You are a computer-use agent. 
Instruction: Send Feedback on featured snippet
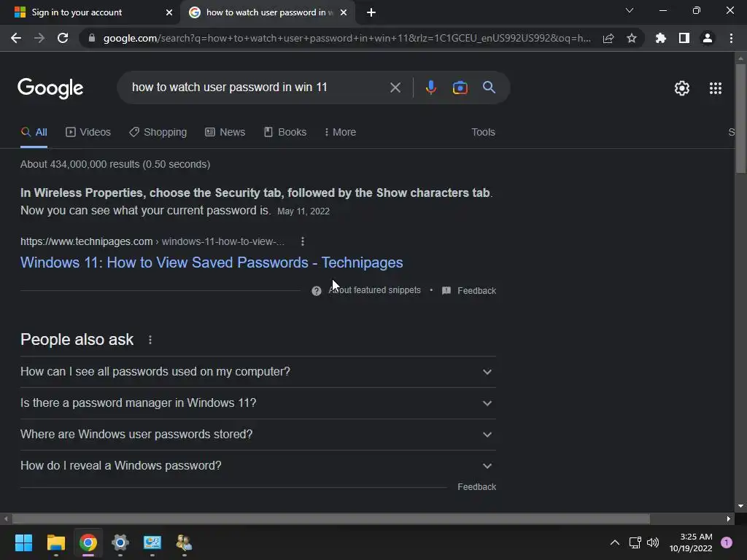pos(469,290)
